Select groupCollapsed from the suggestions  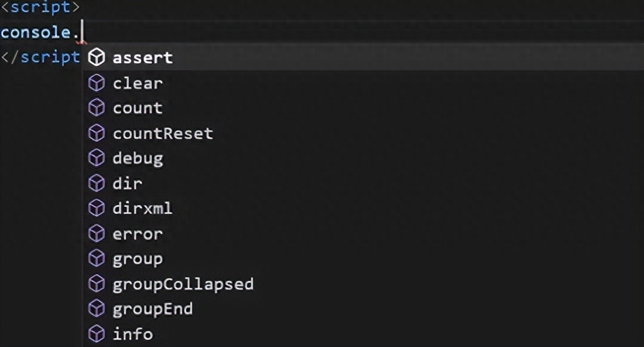364,284
